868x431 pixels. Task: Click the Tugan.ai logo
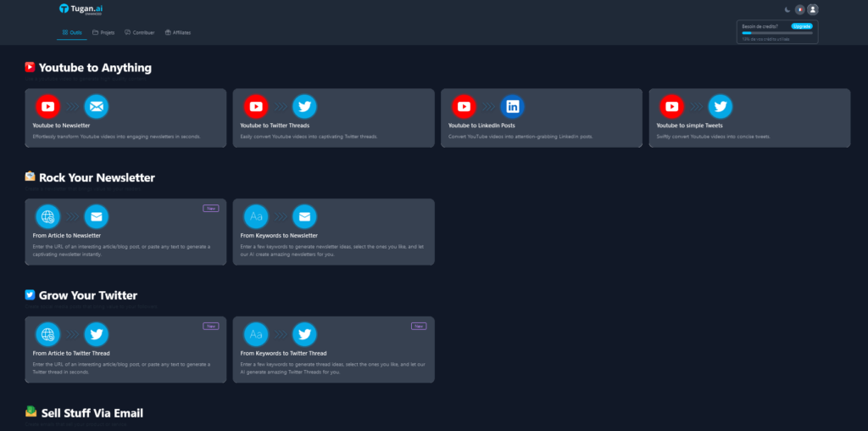[81, 9]
